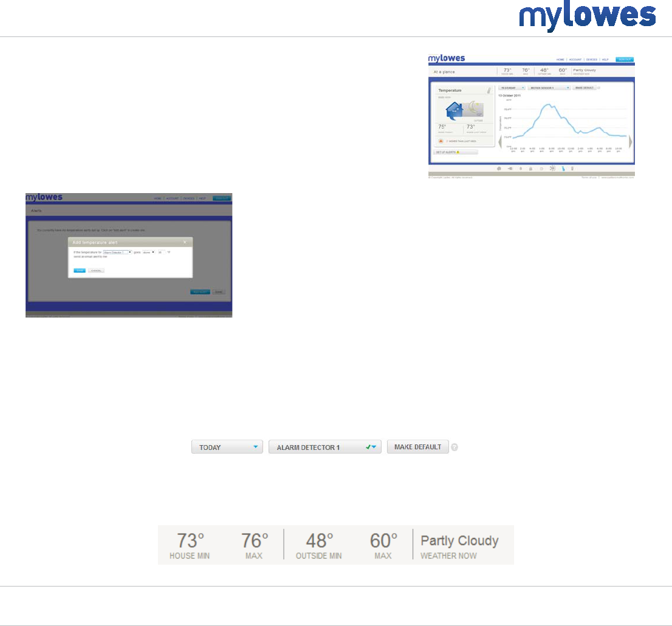Click the question mark help icon beside MAKE DEFAULT
This screenshot has height=626, width=672.
coord(454,447)
